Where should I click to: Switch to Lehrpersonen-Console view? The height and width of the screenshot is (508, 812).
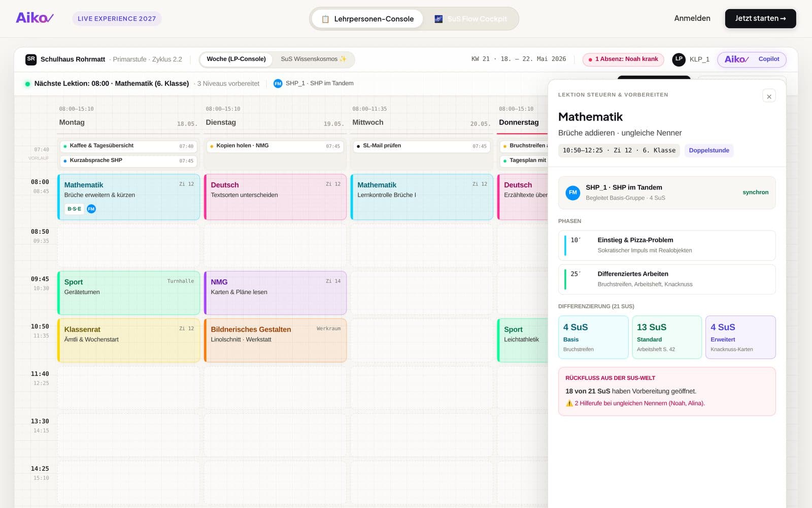pyautogui.click(x=367, y=19)
